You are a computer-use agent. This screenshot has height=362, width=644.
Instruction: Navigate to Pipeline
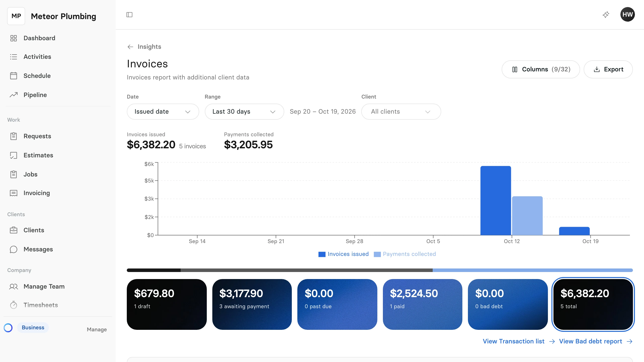click(x=58, y=95)
